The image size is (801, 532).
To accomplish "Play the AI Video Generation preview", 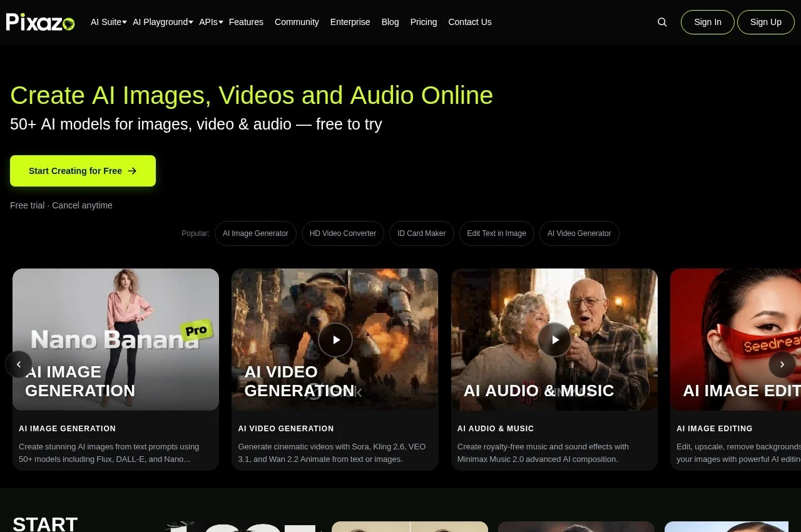I will (335, 340).
